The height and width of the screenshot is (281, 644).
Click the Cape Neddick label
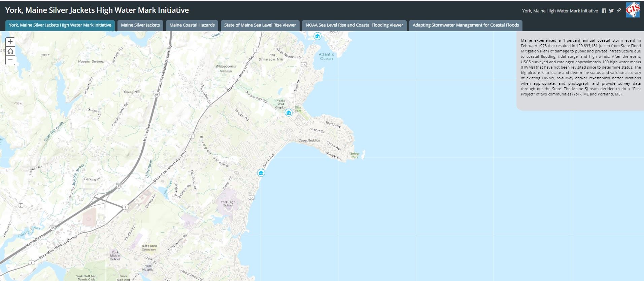(309, 140)
